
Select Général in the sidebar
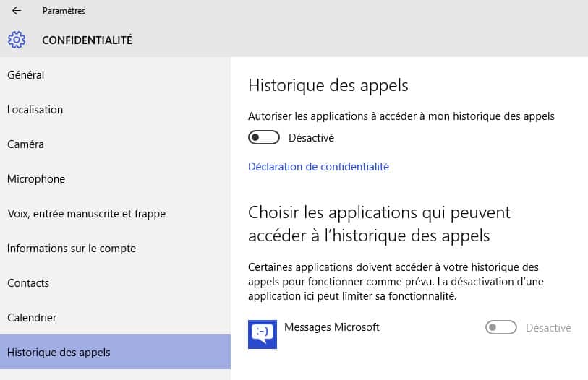click(115, 75)
